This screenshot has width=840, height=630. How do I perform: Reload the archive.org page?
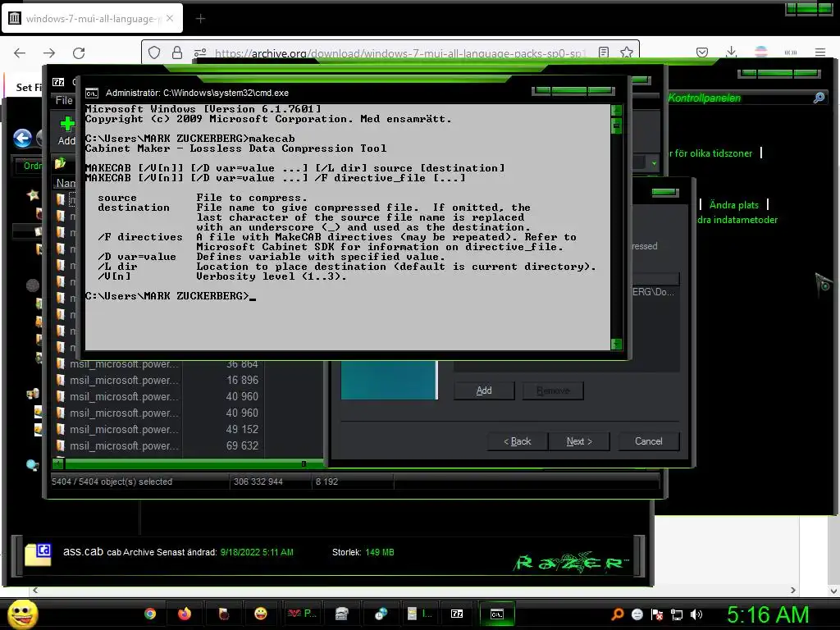[79, 52]
